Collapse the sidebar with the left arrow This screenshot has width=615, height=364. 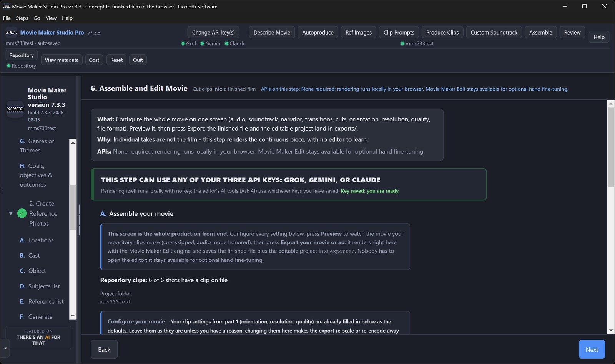pos(5,348)
